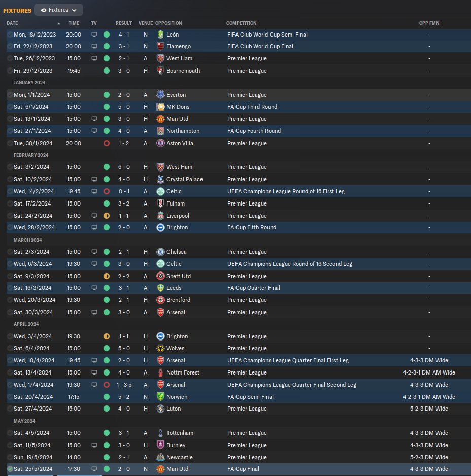The width and height of the screenshot is (471, 476).
Task: Click the Northampton club badge
Action: click(x=160, y=131)
